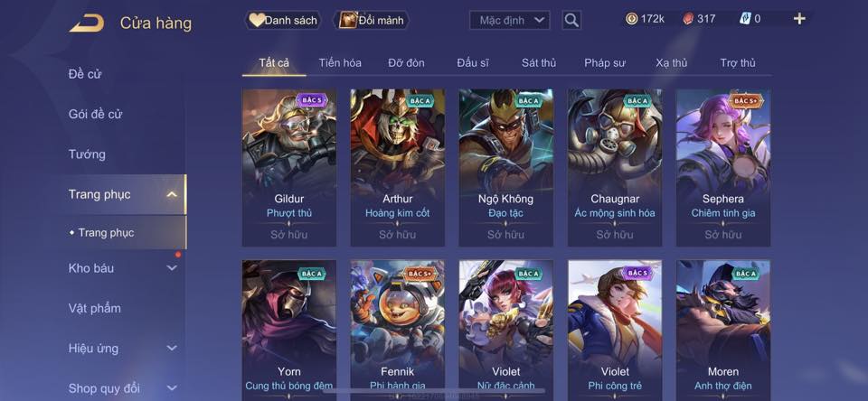Select the Fennik Phi hành gia skin card
The image size is (868, 401).
[x=398, y=331]
